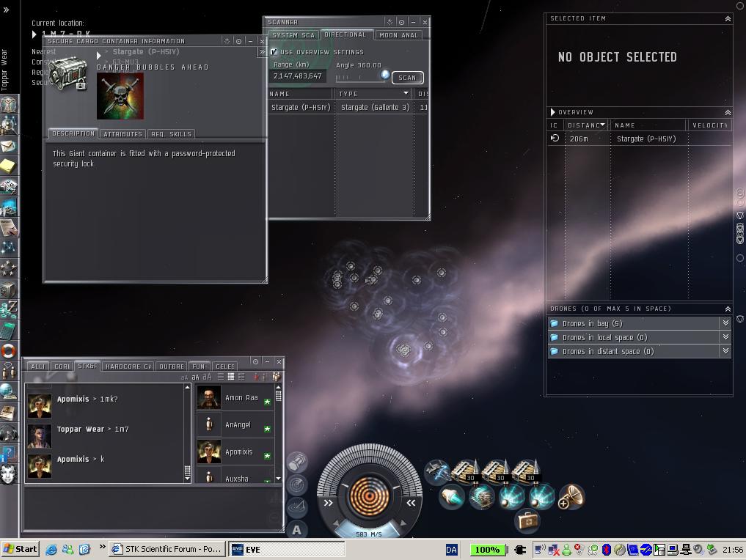Viewport: 746px width, 560px height.
Task: Toggle the autopilot A button
Action: 297,529
